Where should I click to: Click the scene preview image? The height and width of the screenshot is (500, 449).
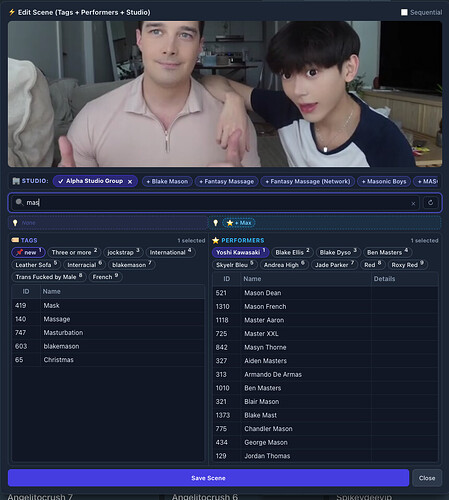pyautogui.click(x=225, y=94)
